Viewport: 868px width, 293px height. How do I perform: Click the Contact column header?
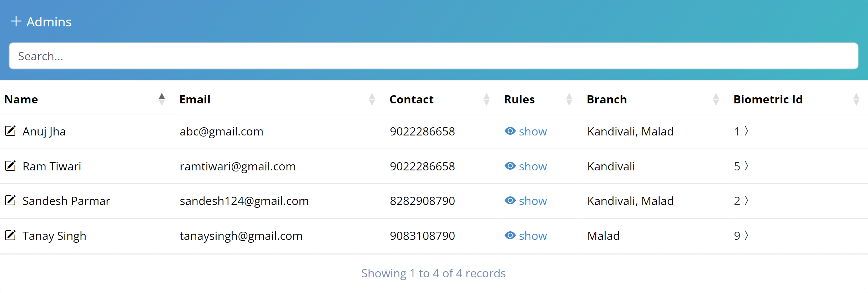[x=412, y=99]
